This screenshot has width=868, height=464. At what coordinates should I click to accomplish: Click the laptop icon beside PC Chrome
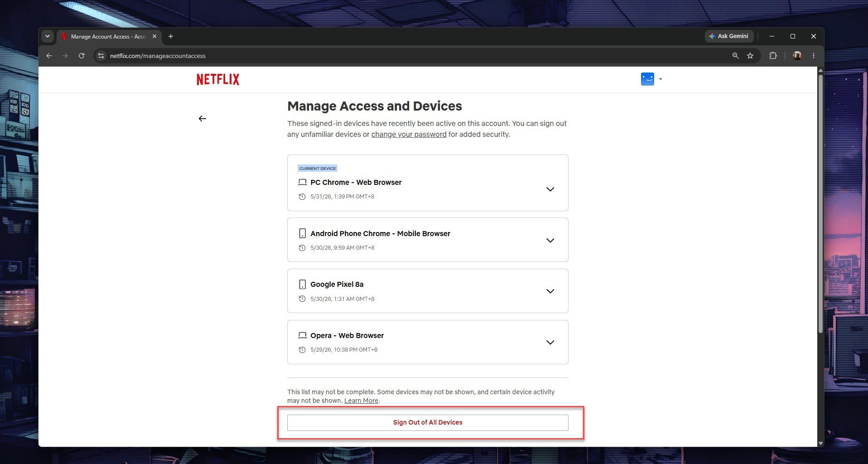[302, 182]
